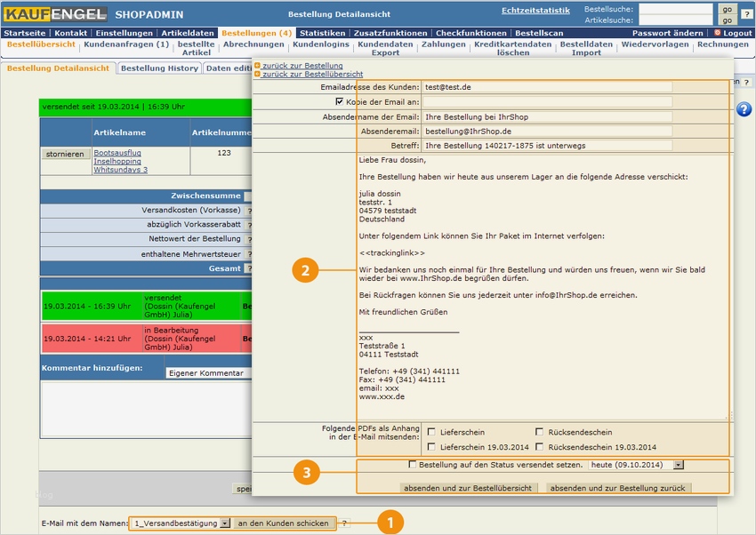This screenshot has width=756, height=535.
Task: Click the Bestellsuche input field
Action: tap(675, 9)
